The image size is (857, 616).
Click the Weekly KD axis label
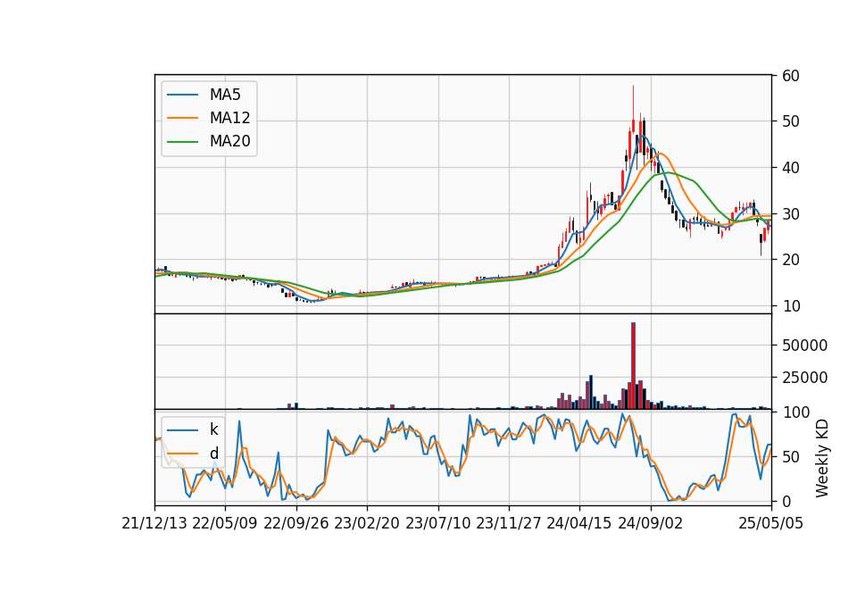click(x=822, y=458)
